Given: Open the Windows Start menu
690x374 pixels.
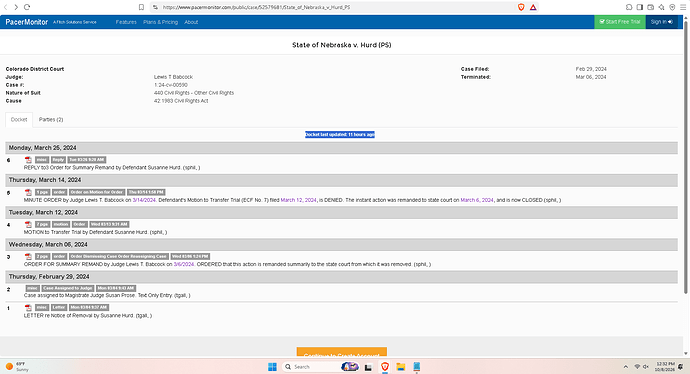Looking at the screenshot, I should pos(272,367).
